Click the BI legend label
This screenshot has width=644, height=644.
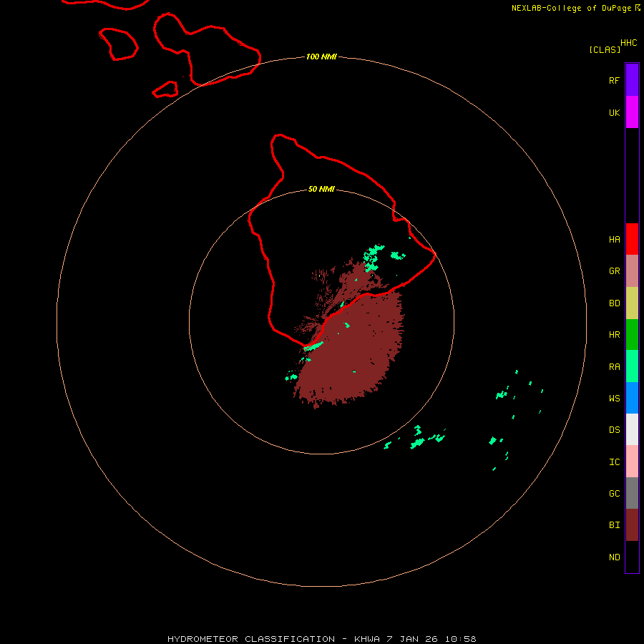pyautogui.click(x=614, y=525)
